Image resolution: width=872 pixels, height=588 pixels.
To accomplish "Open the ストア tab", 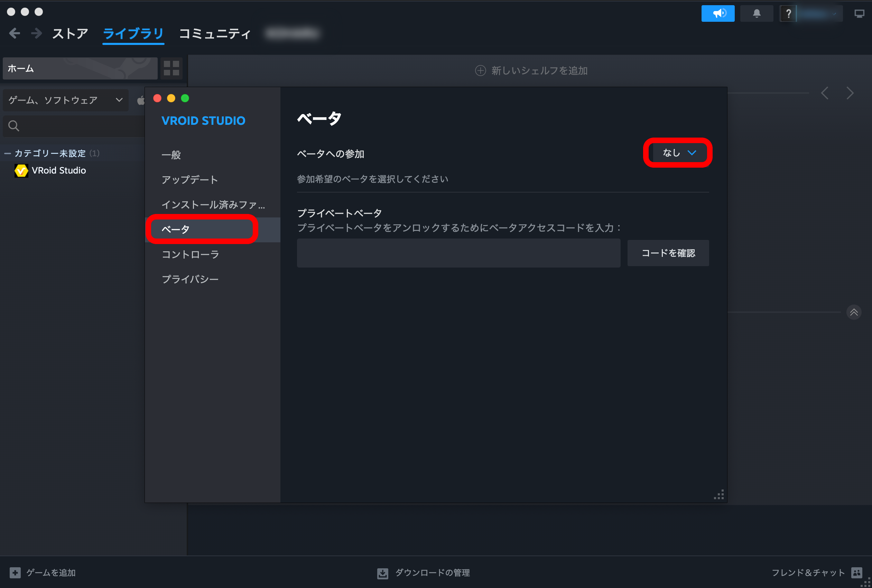I will point(70,34).
